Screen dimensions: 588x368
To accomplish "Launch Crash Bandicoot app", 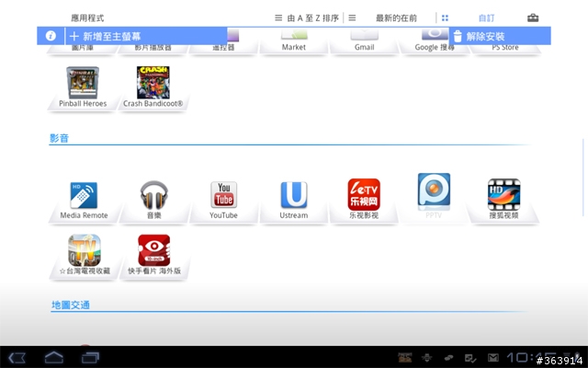I will tap(153, 87).
